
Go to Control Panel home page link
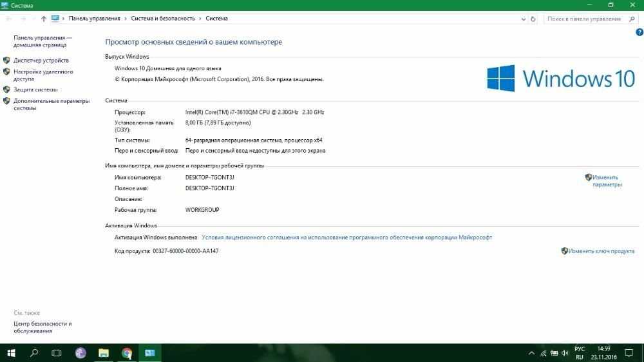(x=43, y=41)
